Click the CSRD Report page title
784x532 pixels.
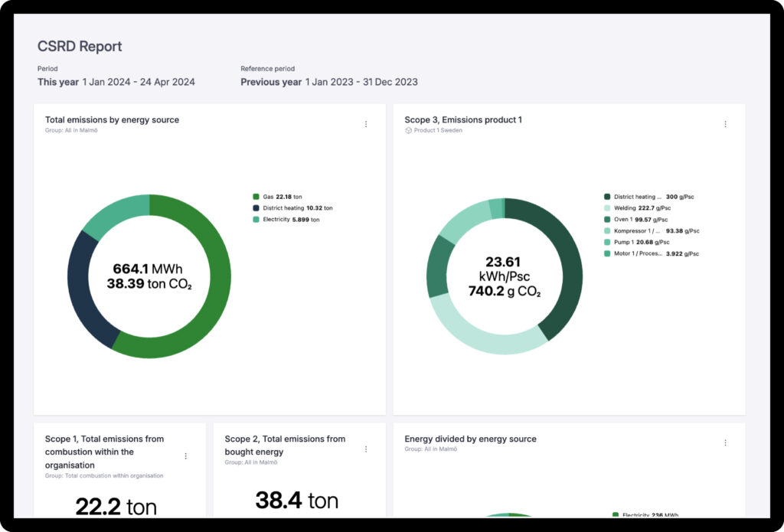80,46
